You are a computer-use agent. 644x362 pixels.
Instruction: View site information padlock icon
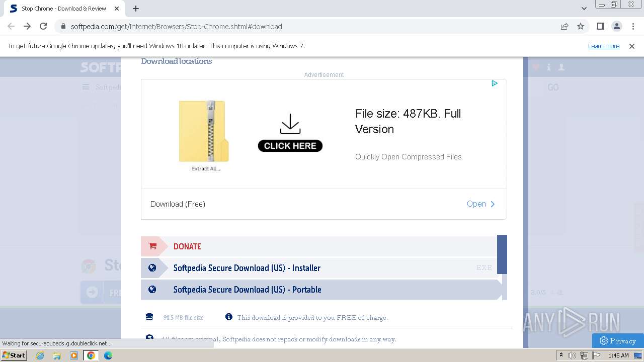tap(63, 26)
